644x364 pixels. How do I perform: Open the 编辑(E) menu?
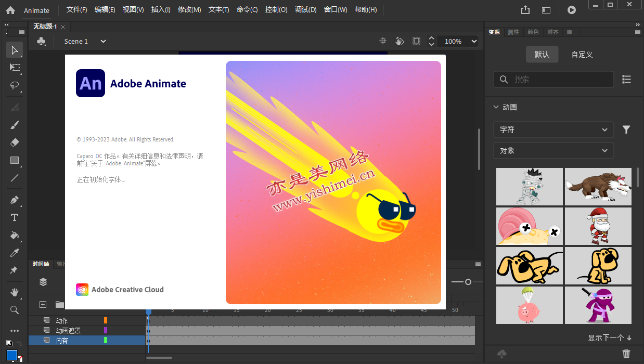point(105,10)
